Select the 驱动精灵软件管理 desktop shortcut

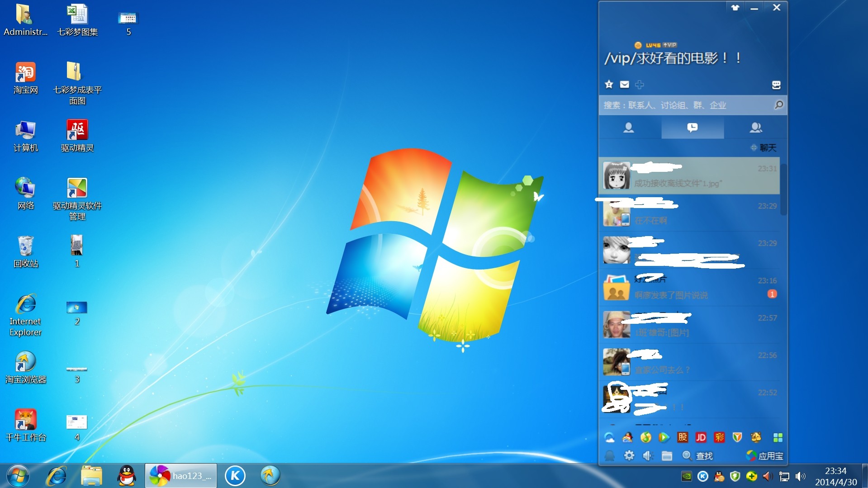pyautogui.click(x=77, y=199)
